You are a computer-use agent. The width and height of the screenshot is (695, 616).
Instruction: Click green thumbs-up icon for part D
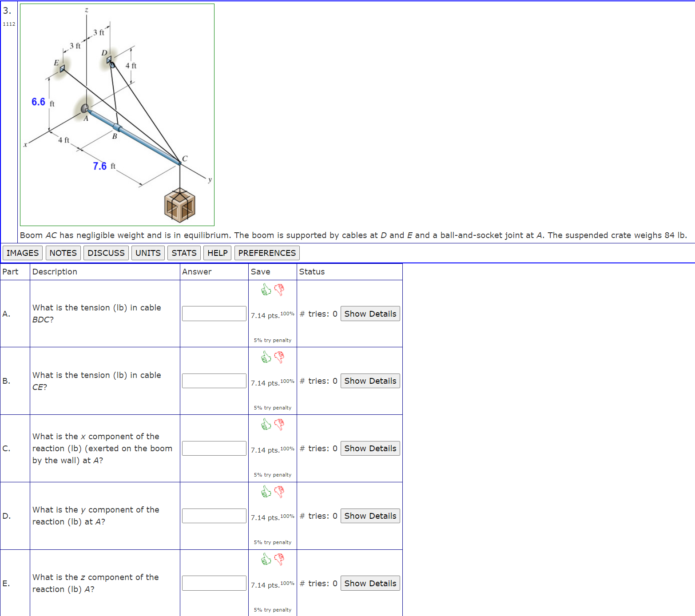coord(266,492)
